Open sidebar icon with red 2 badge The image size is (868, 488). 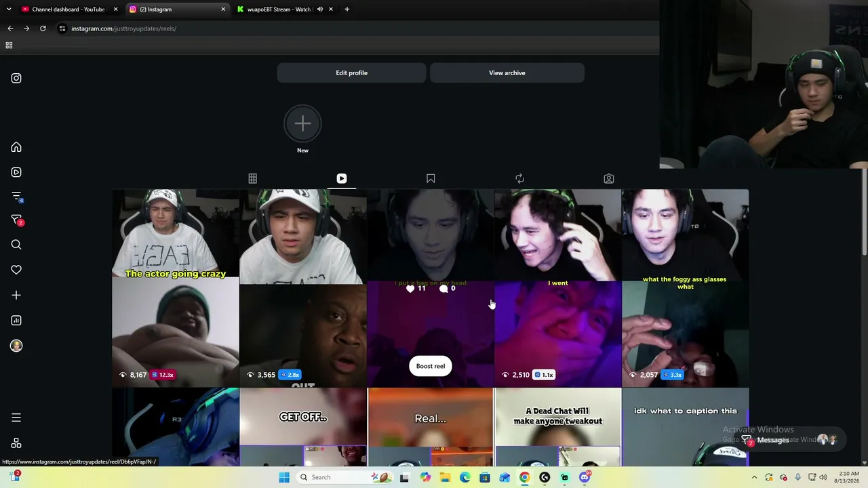(17, 220)
